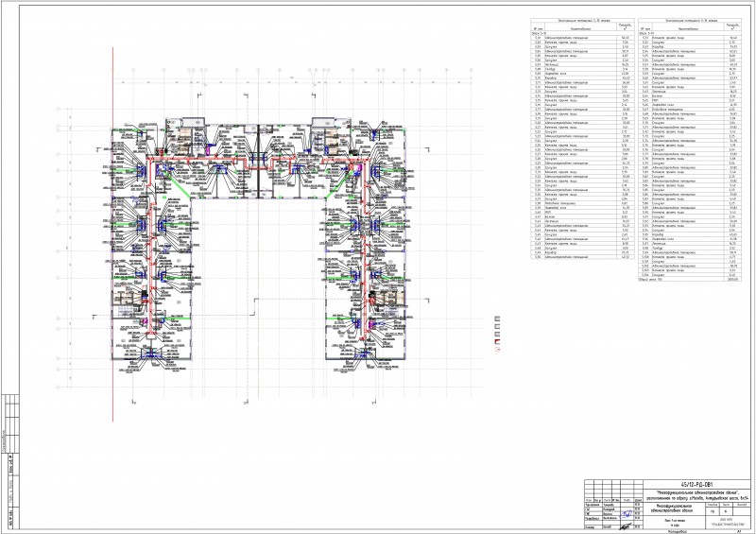756x534 pixels.
Task: Click the red-cornered legend box beside the plan
Action: 498,341
